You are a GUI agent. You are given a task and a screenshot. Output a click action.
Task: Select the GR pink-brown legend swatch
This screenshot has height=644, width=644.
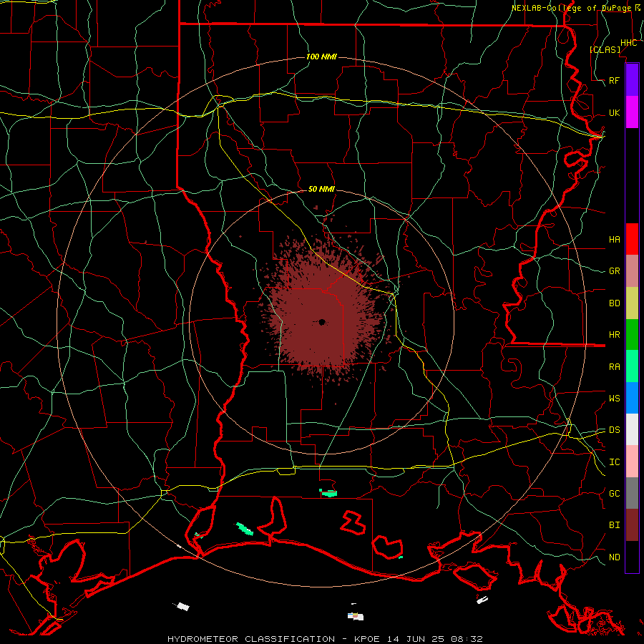(632, 270)
